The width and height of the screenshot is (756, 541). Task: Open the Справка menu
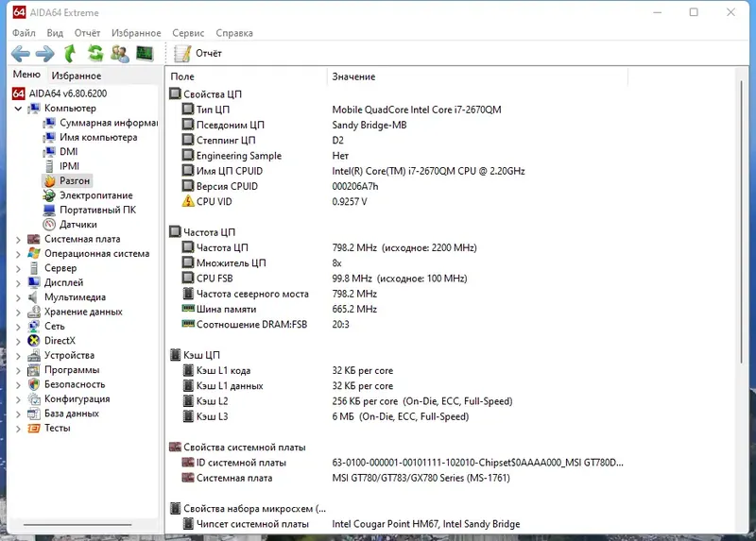point(234,33)
